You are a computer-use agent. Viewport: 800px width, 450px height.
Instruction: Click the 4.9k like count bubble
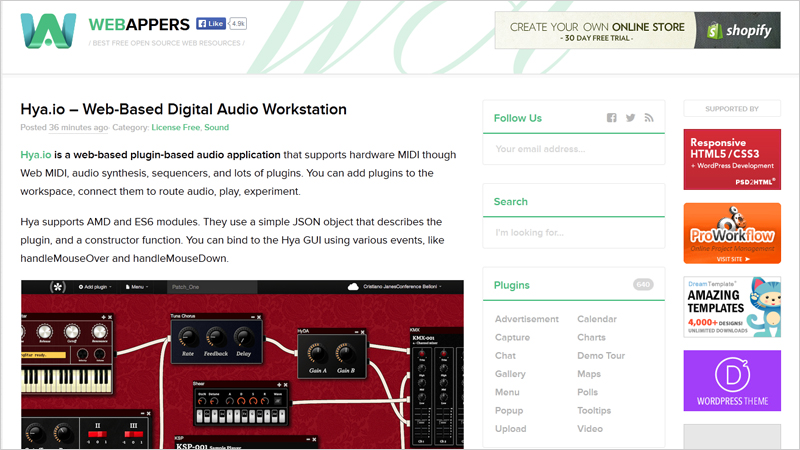pyautogui.click(x=238, y=23)
